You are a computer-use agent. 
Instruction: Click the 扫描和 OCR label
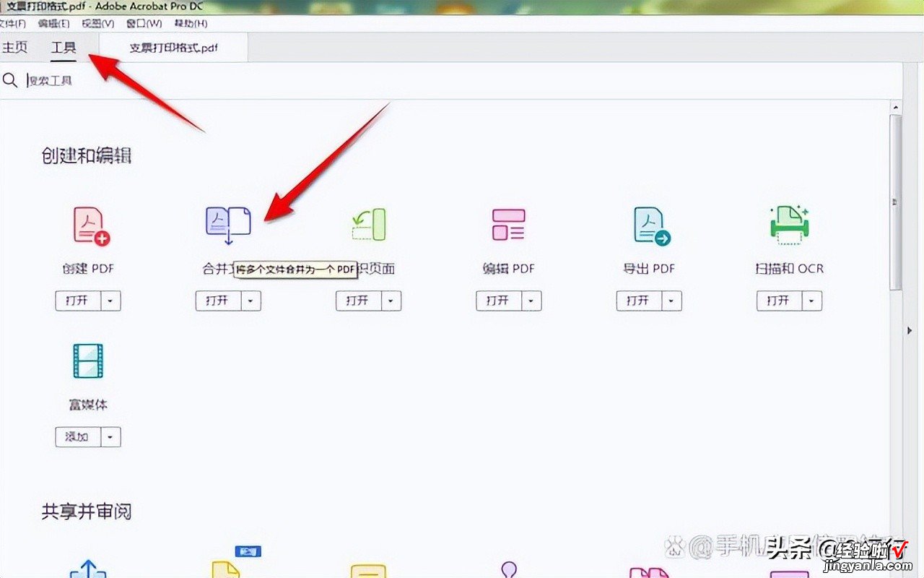pos(789,268)
